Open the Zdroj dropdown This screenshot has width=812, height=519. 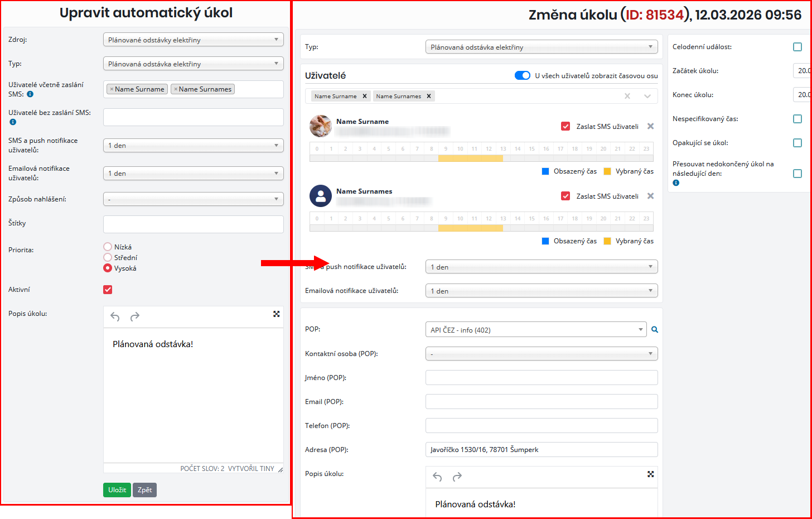[193, 40]
